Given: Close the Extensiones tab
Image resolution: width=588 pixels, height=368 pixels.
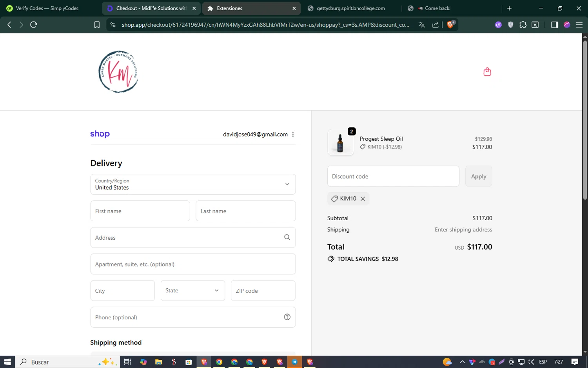Looking at the screenshot, I should (294, 8).
